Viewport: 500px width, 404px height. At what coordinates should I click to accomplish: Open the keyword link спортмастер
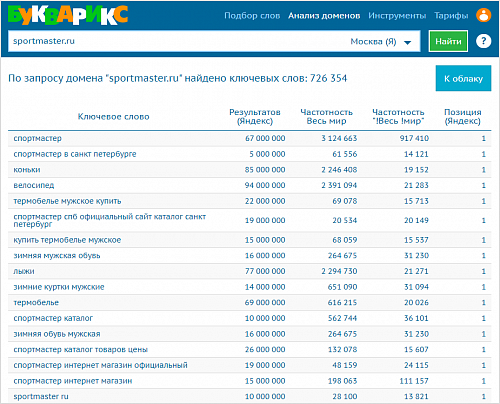37,138
